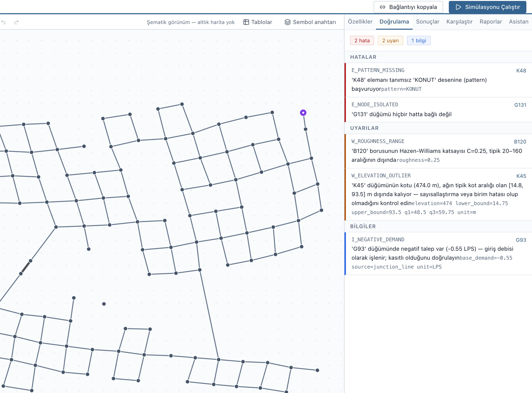Run the simulation with Simülasyonu Çalıştır
This screenshot has width=532, height=393.
tap(487, 7)
